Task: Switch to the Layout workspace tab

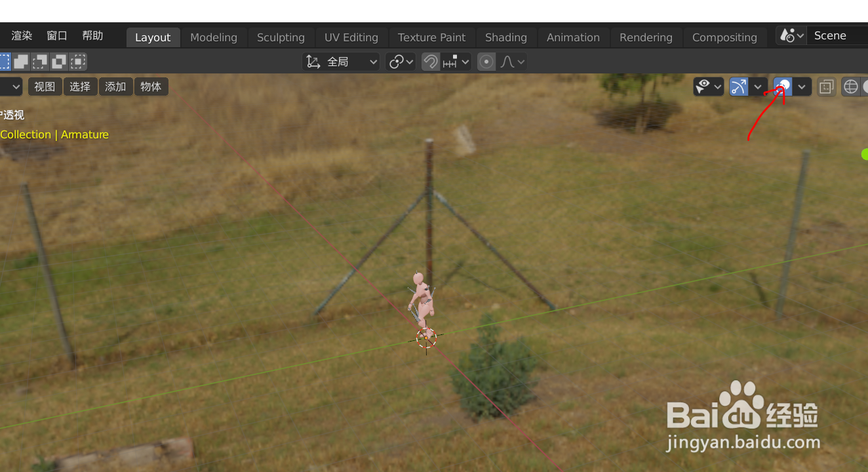Action: (153, 37)
